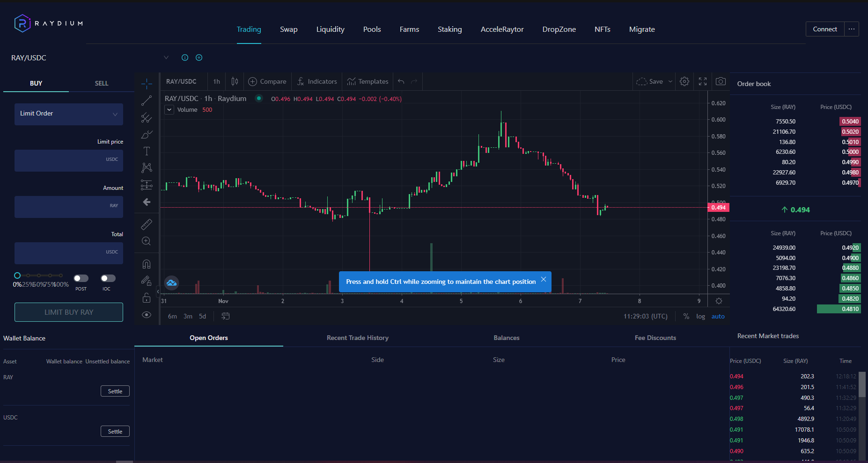Open chart settings gear icon
The height and width of the screenshot is (463, 868).
684,81
